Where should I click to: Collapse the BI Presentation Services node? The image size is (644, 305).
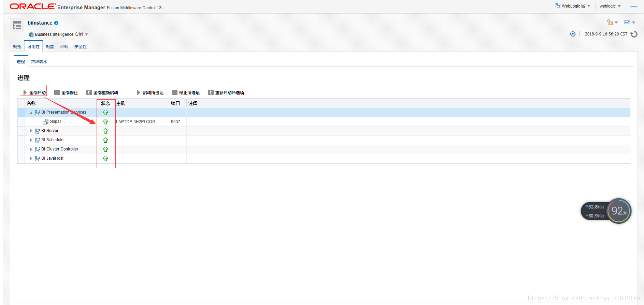click(x=31, y=113)
